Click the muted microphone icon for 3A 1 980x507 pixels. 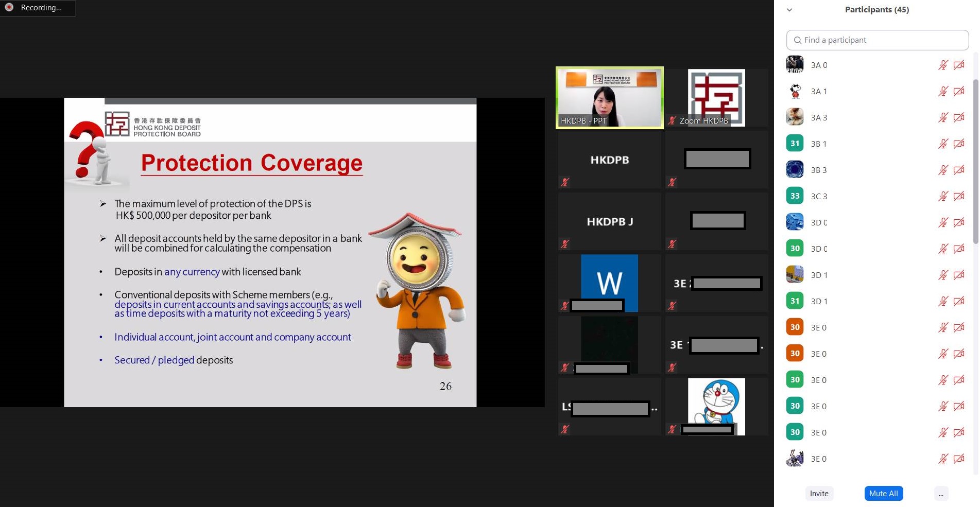pos(943,91)
